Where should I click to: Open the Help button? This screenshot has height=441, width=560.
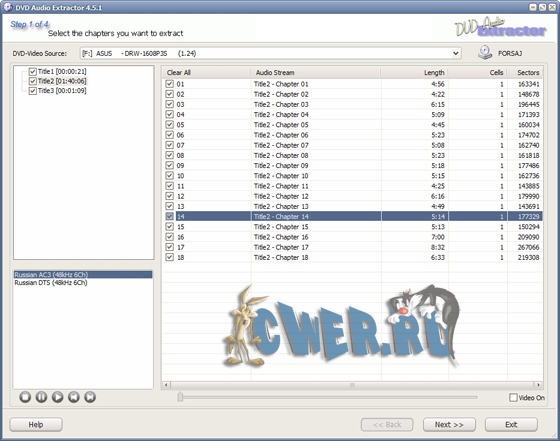coord(36,425)
